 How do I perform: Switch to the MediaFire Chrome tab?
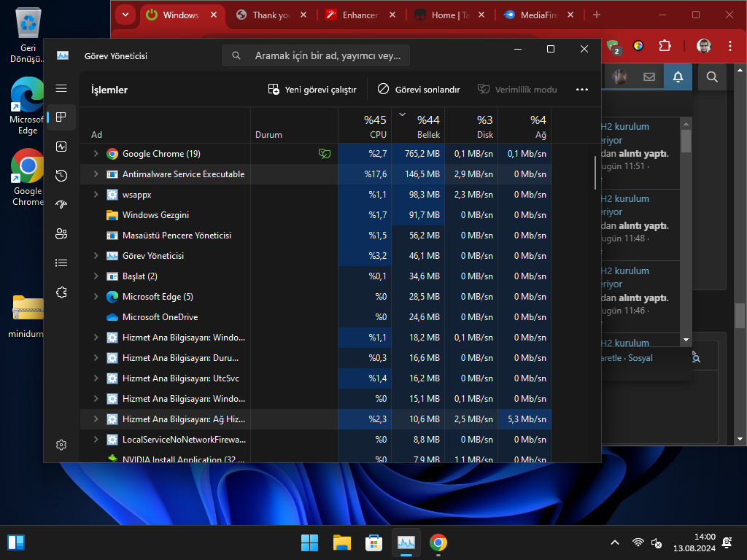click(538, 15)
